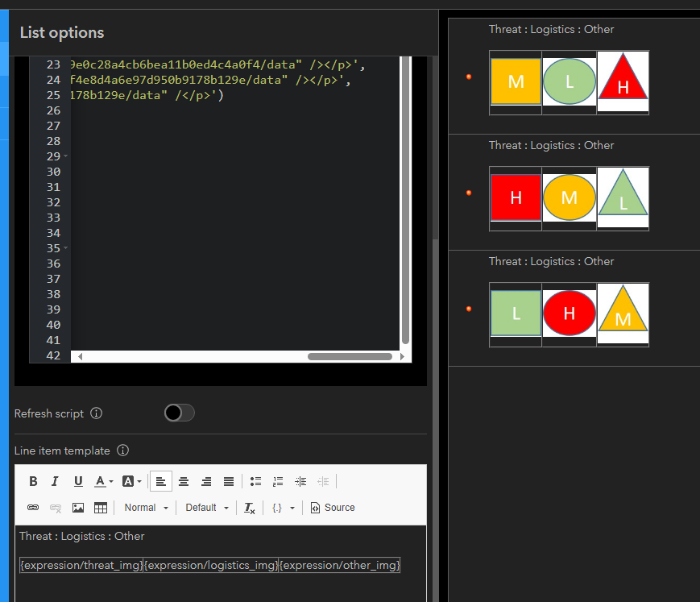Apply italic formatting
700x602 pixels.
click(56, 481)
